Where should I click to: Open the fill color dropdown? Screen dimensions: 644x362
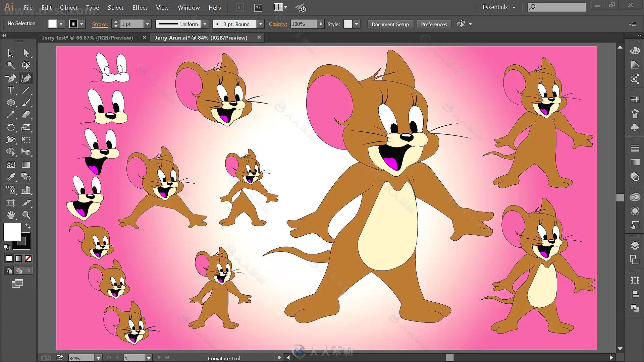click(61, 24)
